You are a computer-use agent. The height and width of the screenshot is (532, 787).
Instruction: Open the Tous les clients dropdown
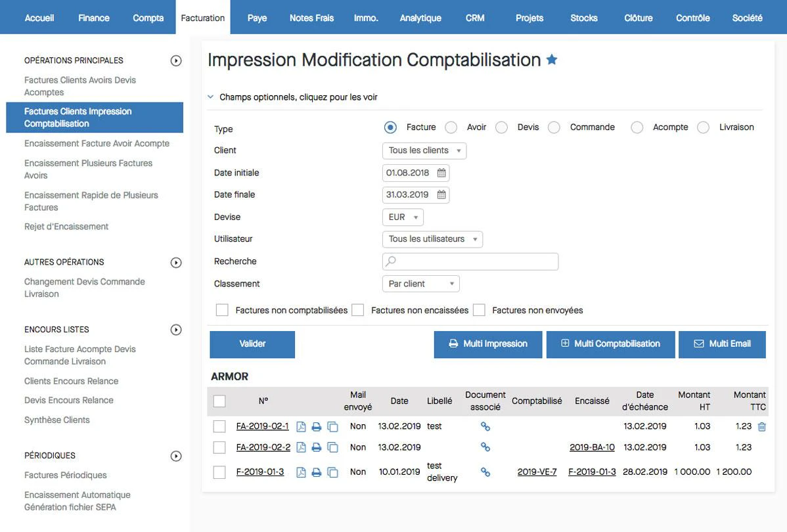pos(424,150)
